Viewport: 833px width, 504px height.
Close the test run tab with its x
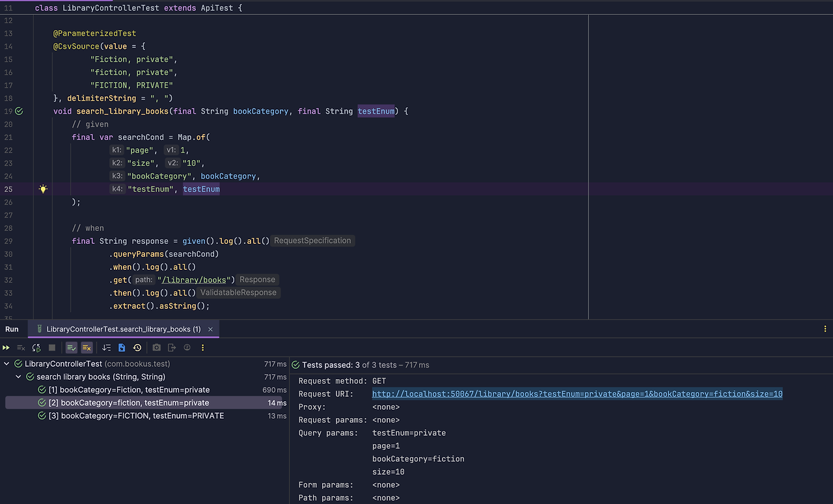(210, 329)
